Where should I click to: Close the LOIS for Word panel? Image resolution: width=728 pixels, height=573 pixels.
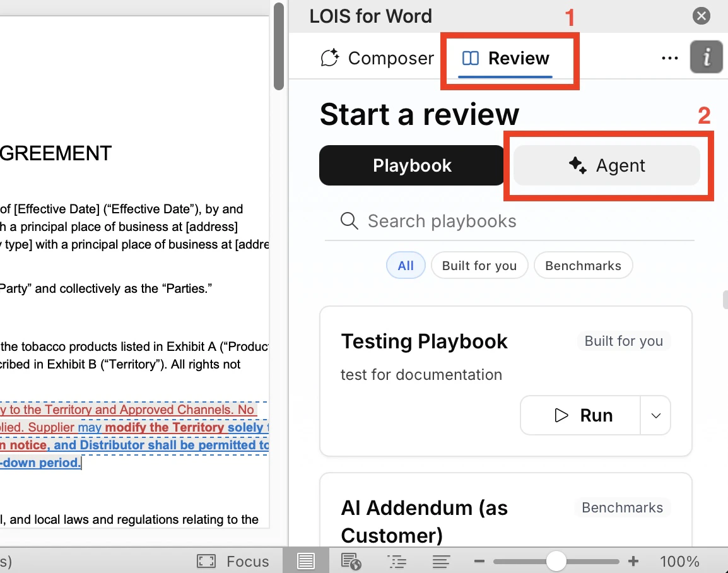[x=701, y=16]
